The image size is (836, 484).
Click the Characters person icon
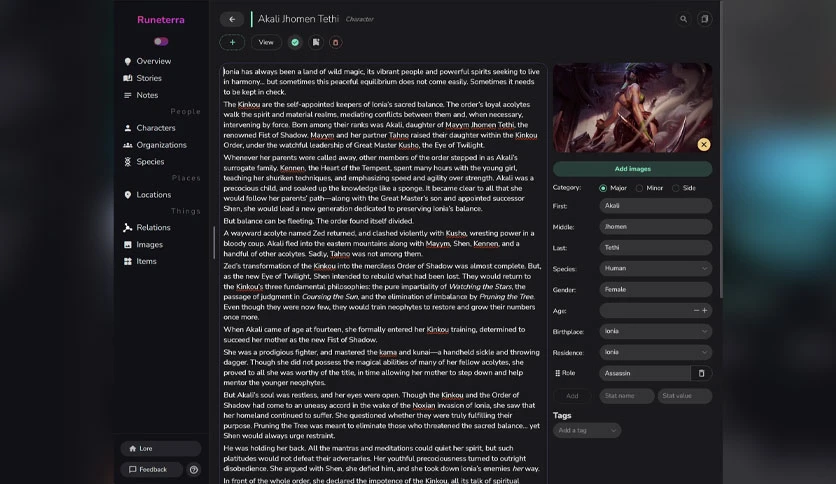(x=127, y=128)
